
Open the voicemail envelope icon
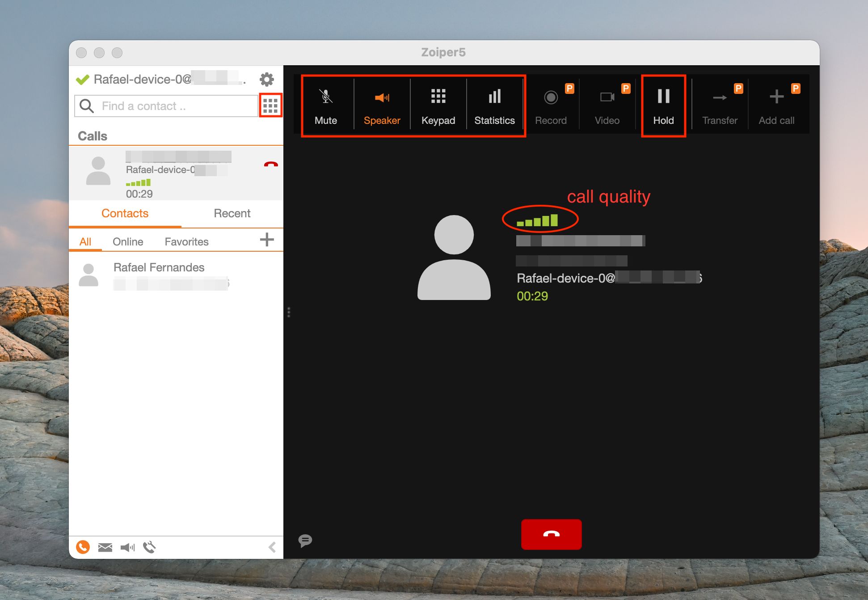[105, 547]
